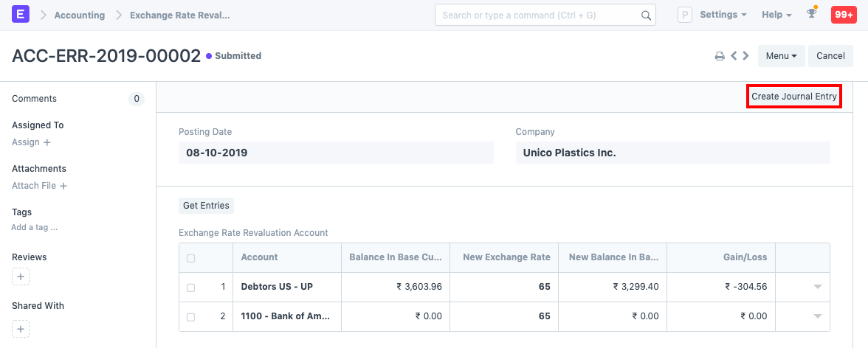The image size is (868, 348).
Task: Open the Help menu
Action: click(776, 15)
